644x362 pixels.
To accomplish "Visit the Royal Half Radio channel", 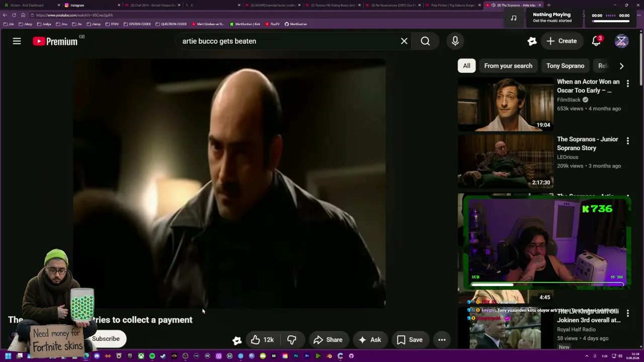I will click(576, 329).
